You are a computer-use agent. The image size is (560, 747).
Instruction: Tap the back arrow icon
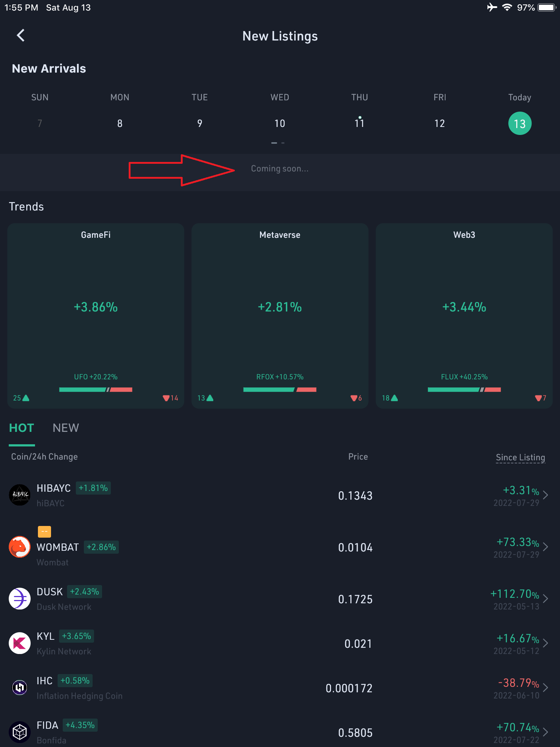(21, 35)
